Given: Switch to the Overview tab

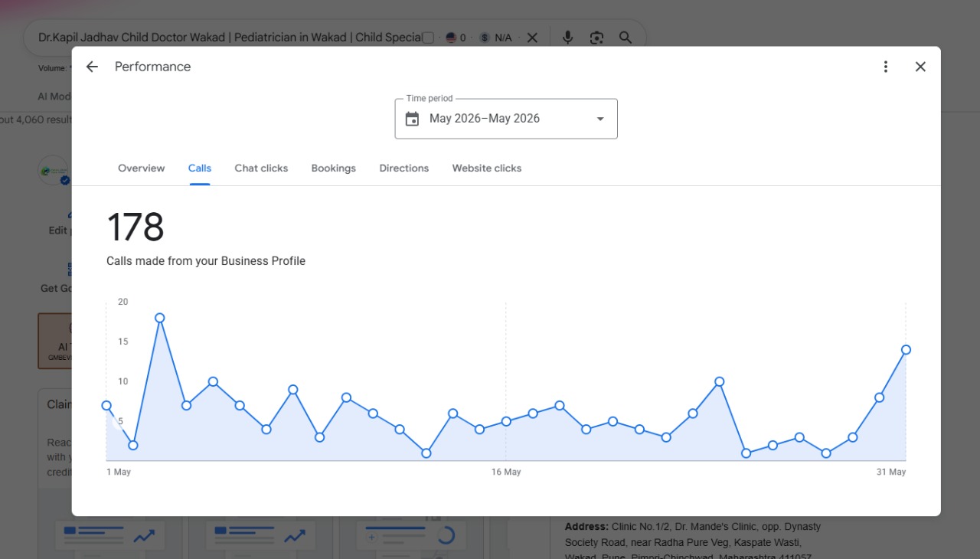Looking at the screenshot, I should pos(141,168).
